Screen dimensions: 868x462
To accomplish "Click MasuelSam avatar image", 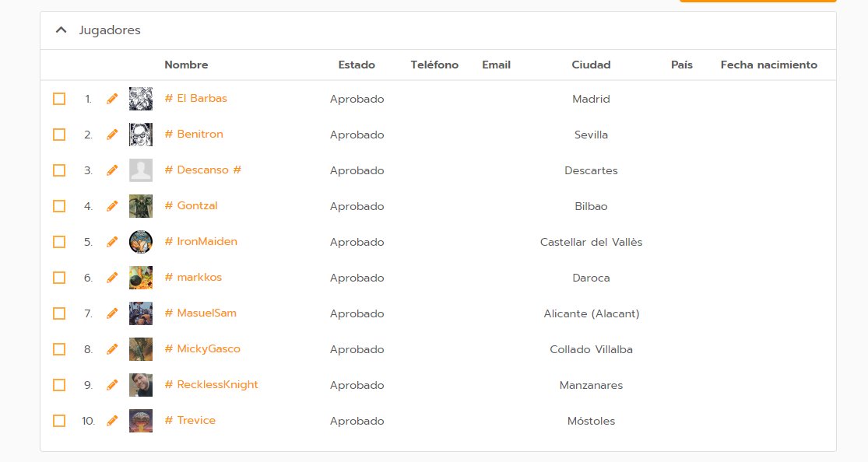I will (141, 313).
